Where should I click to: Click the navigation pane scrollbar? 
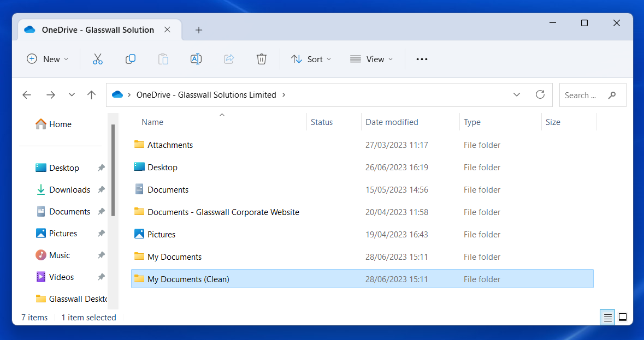point(113,169)
